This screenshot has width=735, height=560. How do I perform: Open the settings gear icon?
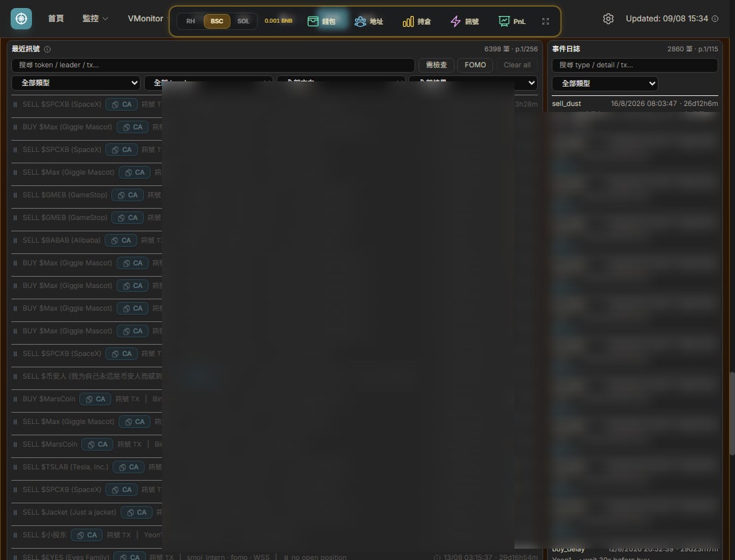coord(608,19)
